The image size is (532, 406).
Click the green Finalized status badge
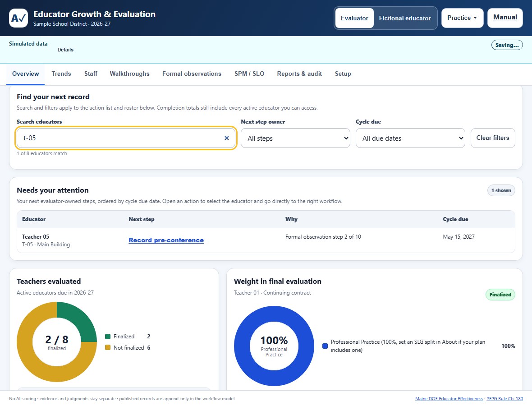pyautogui.click(x=500, y=295)
